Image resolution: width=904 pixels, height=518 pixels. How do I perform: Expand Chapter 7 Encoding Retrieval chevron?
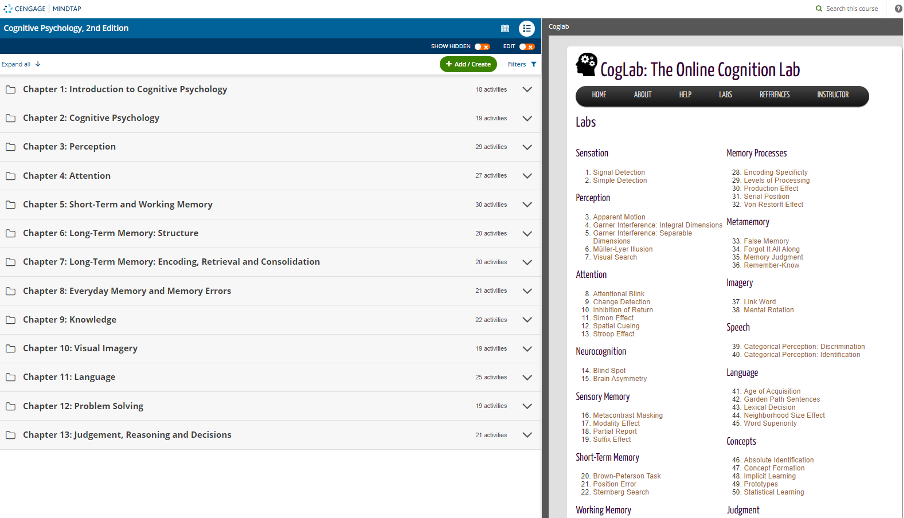click(x=527, y=262)
